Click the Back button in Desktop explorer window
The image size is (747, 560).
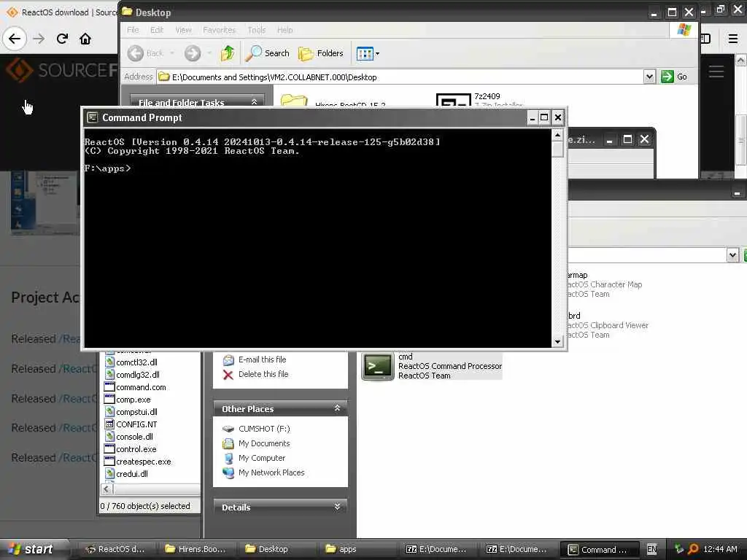click(x=145, y=53)
